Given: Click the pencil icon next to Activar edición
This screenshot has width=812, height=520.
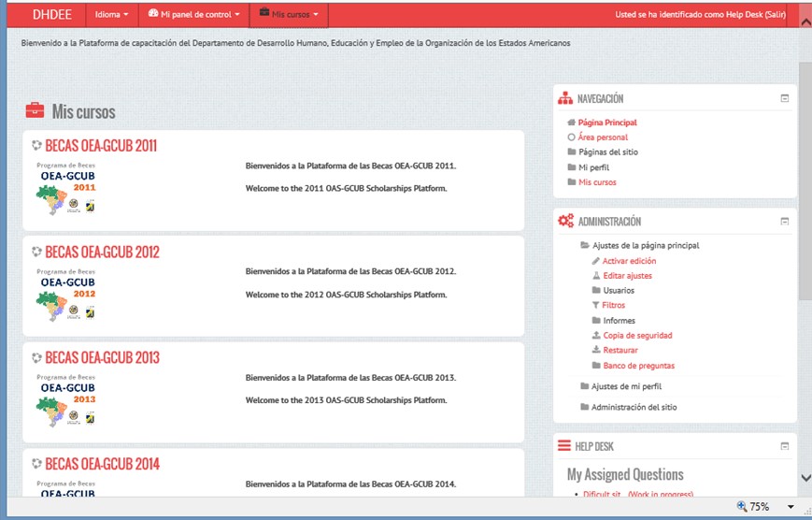Looking at the screenshot, I should 596,261.
